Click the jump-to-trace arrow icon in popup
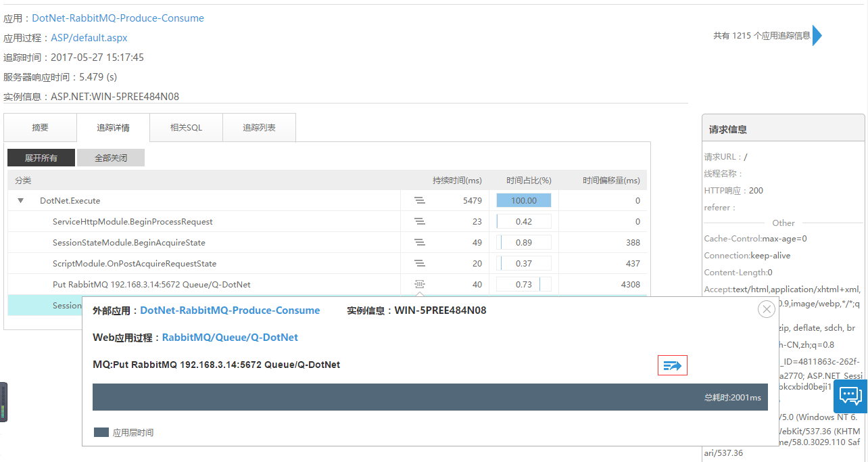Screen dimensions: 868x462 coord(673,365)
